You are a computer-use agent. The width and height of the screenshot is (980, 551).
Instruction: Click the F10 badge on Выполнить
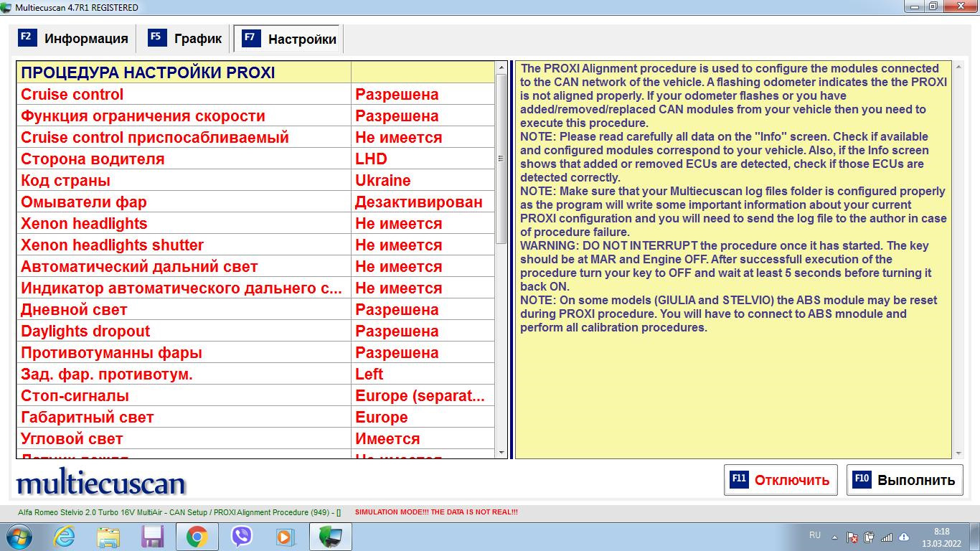coord(862,479)
